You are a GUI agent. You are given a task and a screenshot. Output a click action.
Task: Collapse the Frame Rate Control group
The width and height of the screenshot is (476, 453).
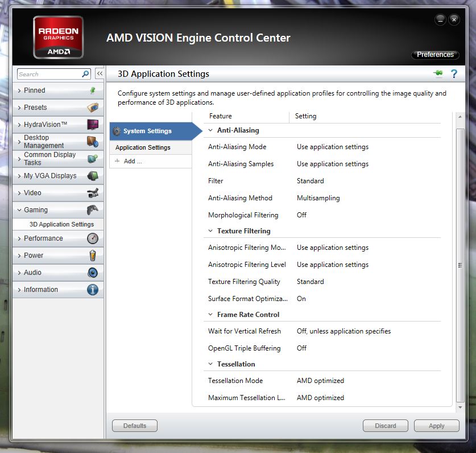pos(210,315)
